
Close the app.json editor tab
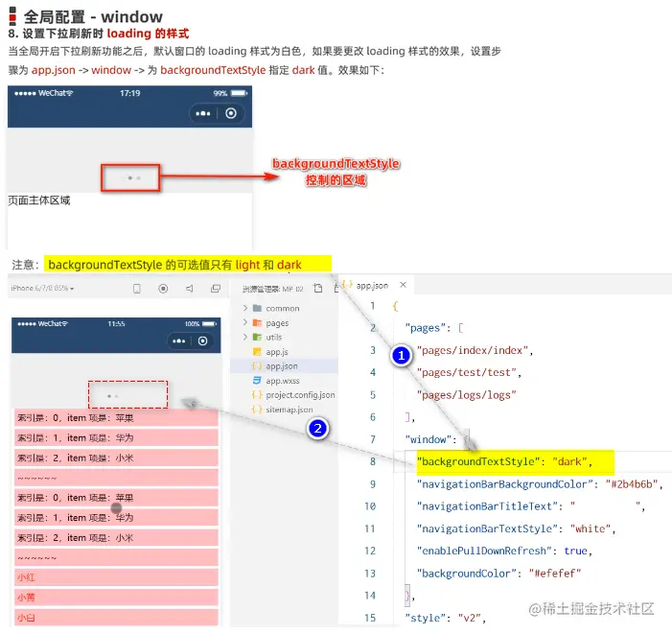[403, 285]
